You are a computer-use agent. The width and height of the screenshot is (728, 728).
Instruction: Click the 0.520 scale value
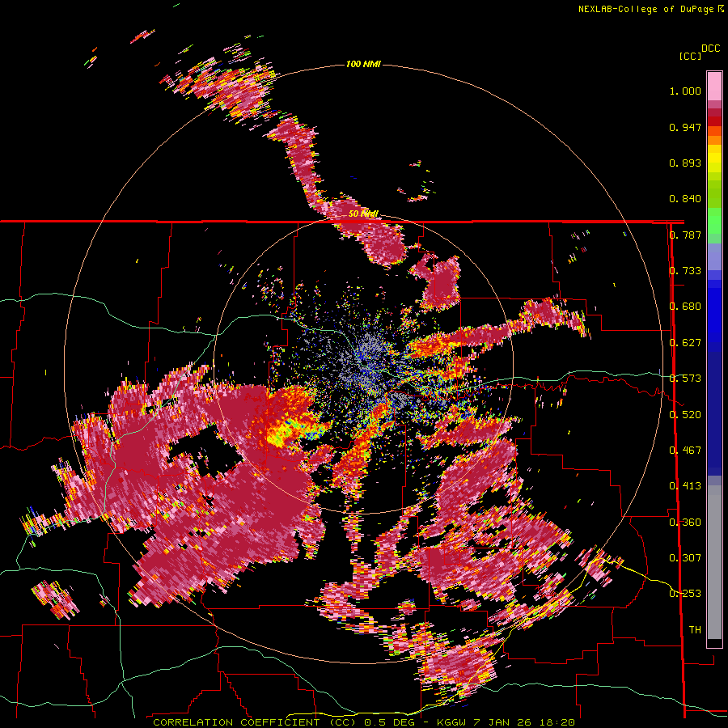[x=685, y=414]
